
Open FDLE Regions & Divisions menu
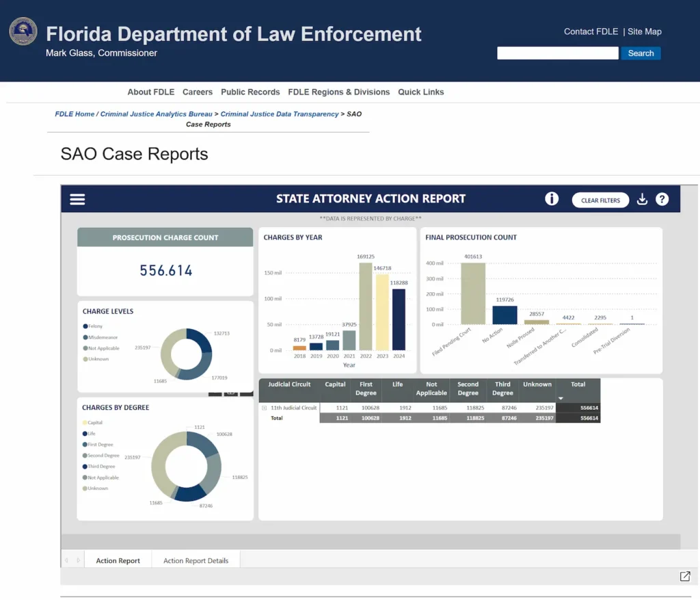click(339, 92)
